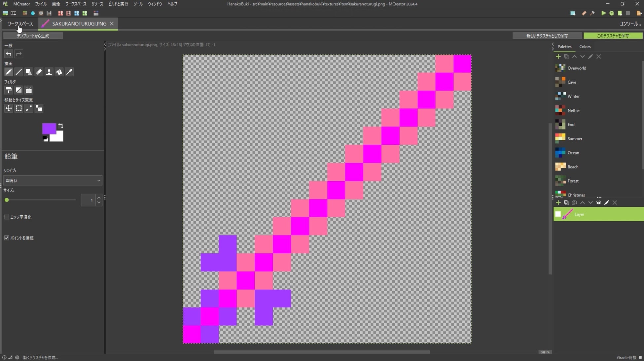Switch to the Colors tab
This screenshot has height=361, width=644.
coord(585,47)
